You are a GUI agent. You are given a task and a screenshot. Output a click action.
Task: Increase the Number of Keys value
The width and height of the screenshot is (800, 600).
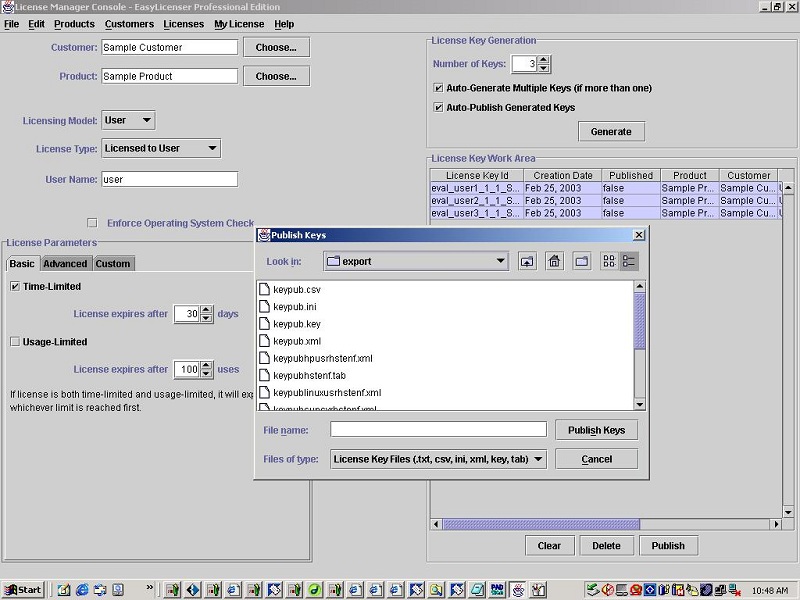[x=543, y=60]
